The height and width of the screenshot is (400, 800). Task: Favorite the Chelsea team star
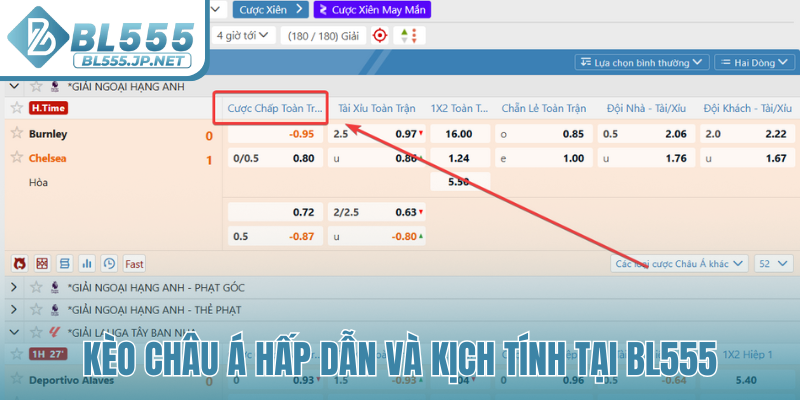(17, 157)
